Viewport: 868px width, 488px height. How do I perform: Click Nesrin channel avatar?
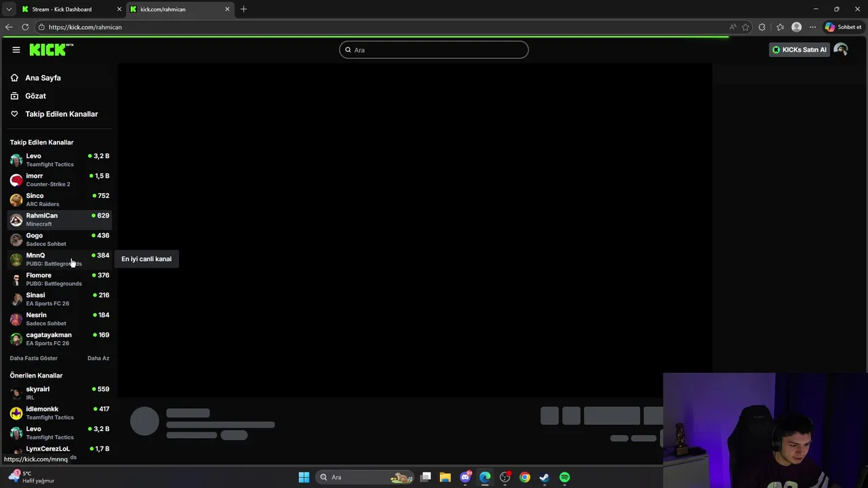coord(16,319)
